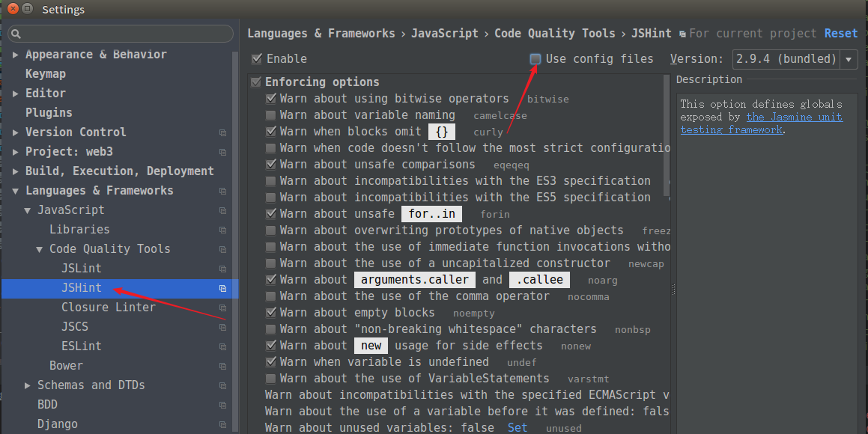Expand the Version Control node
The width and height of the screenshot is (868, 434).
click(x=16, y=132)
